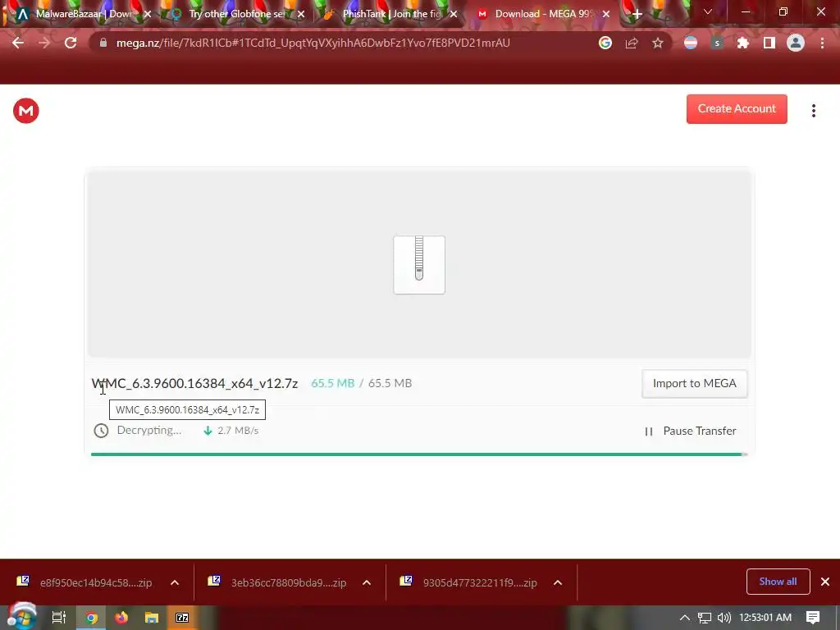Click the download progress bar
This screenshot has width=840, height=630.
419,454
